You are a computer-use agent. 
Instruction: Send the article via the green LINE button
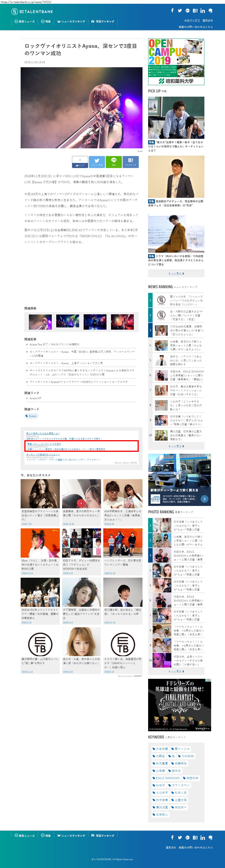[114, 162]
